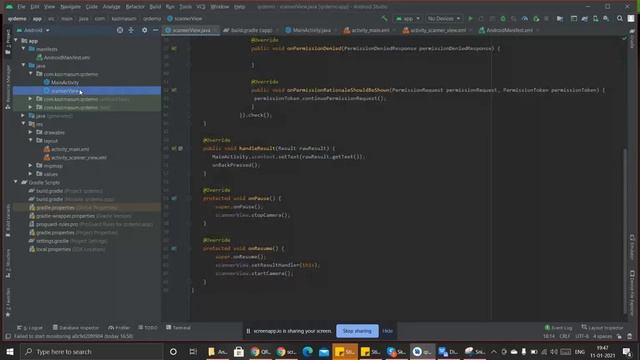Expand the mipmap folder node
The height and width of the screenshot is (360, 640).
coord(31,165)
